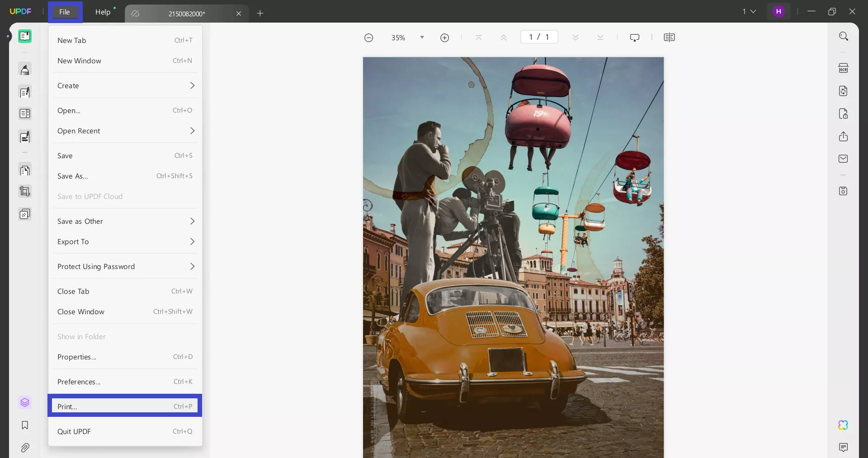Click the OCR recognize text icon
The image size is (868, 458).
point(843,68)
